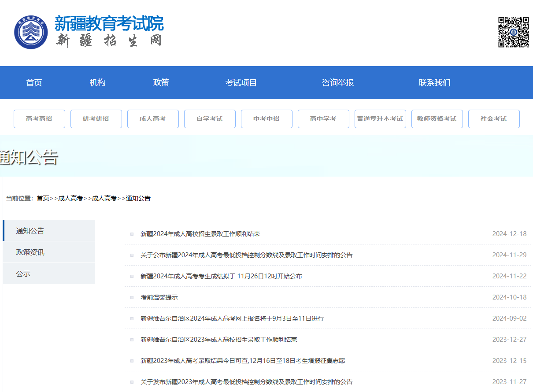Image resolution: width=533 pixels, height=392 pixels.
Task: Click the 自学考试 category button
Action: point(210,119)
